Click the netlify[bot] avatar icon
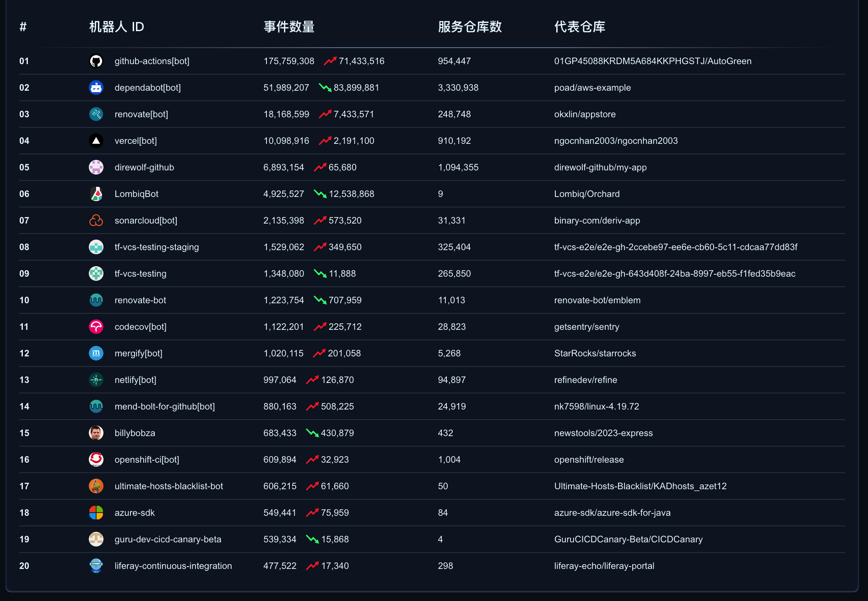Image resolution: width=868 pixels, height=601 pixels. click(x=96, y=380)
